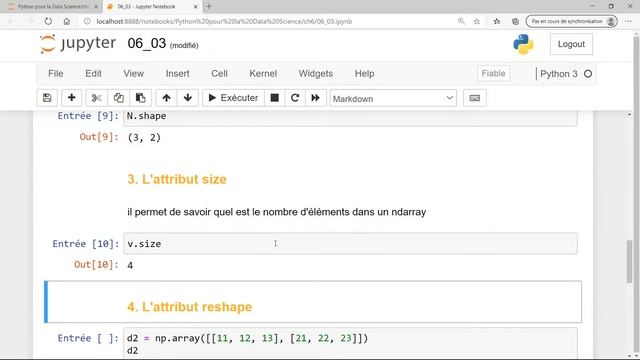Click the Logout button
640x360 pixels.
click(571, 44)
